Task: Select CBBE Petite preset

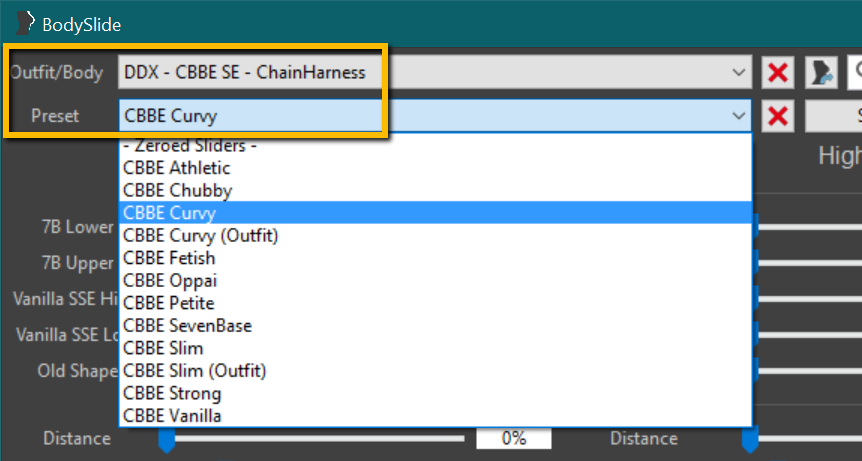Action: (x=435, y=303)
